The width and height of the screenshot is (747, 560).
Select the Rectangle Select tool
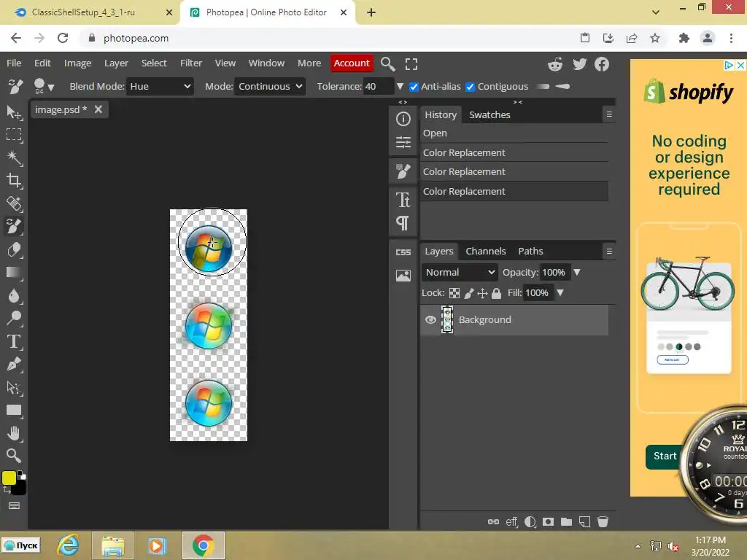(x=14, y=135)
